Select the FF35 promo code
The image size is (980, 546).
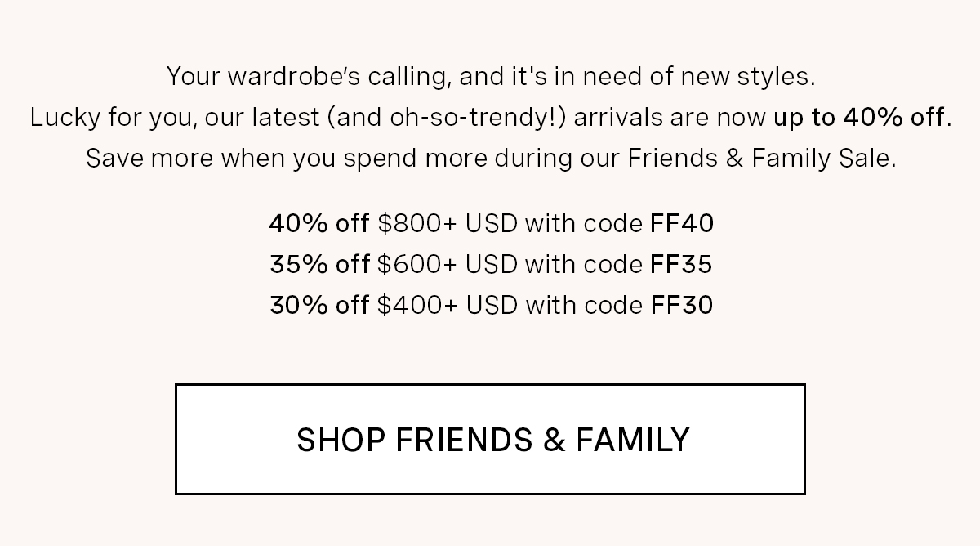click(681, 264)
